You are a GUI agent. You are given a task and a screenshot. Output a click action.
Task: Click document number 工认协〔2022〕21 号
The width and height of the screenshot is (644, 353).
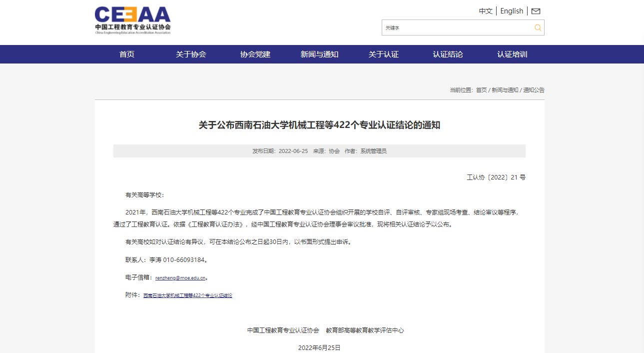(496, 177)
